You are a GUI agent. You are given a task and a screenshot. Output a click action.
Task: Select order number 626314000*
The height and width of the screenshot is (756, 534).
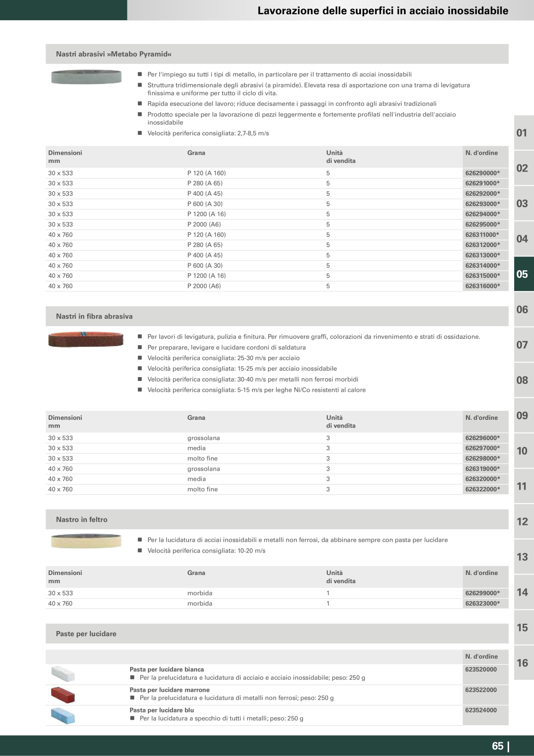[482, 266]
